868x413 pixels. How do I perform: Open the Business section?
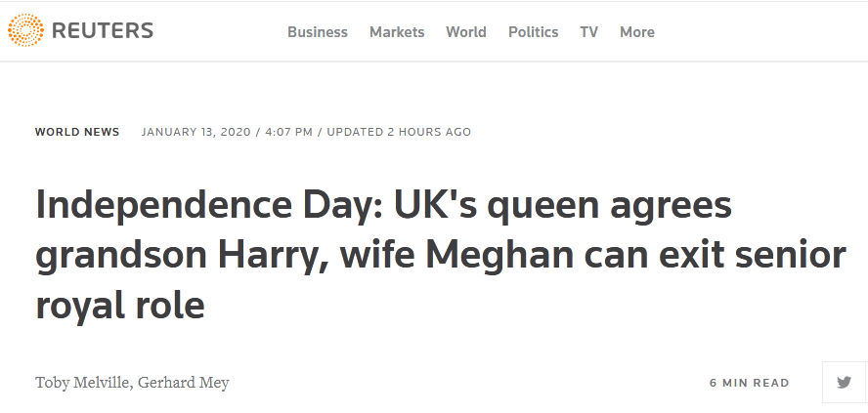(318, 32)
